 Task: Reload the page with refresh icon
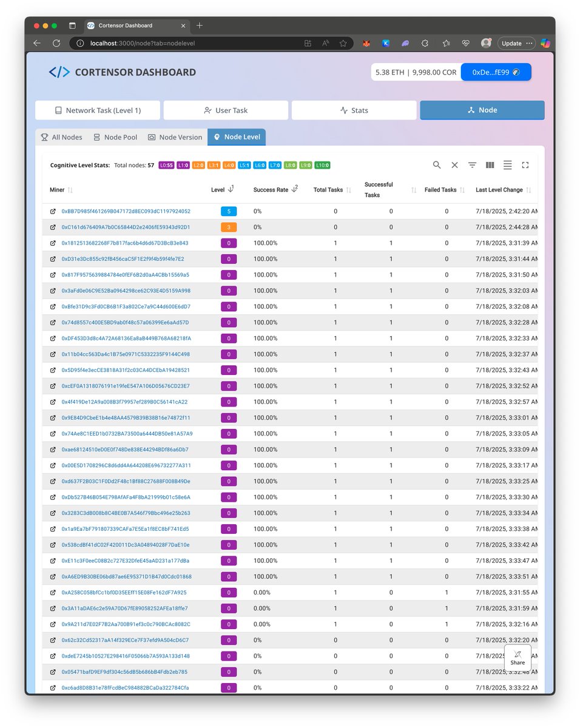(56, 43)
